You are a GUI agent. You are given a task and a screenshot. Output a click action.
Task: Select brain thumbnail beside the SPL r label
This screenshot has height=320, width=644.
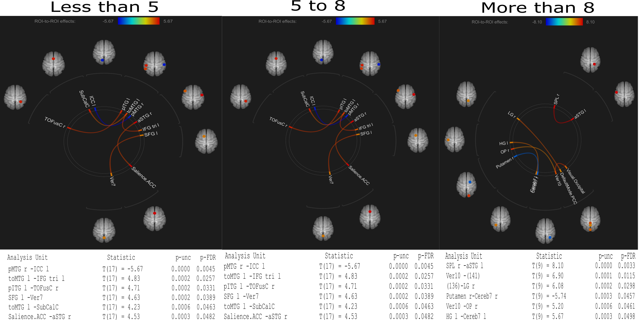(x=590, y=60)
